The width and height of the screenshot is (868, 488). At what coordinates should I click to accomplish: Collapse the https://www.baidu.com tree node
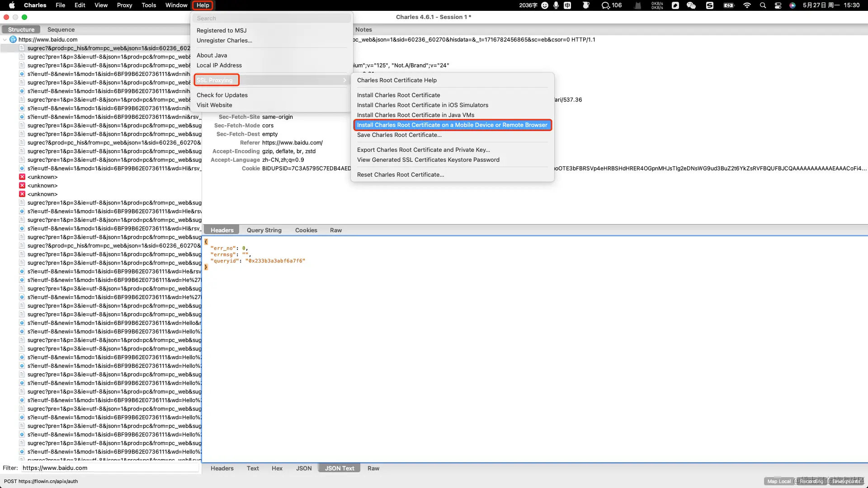[x=5, y=40]
